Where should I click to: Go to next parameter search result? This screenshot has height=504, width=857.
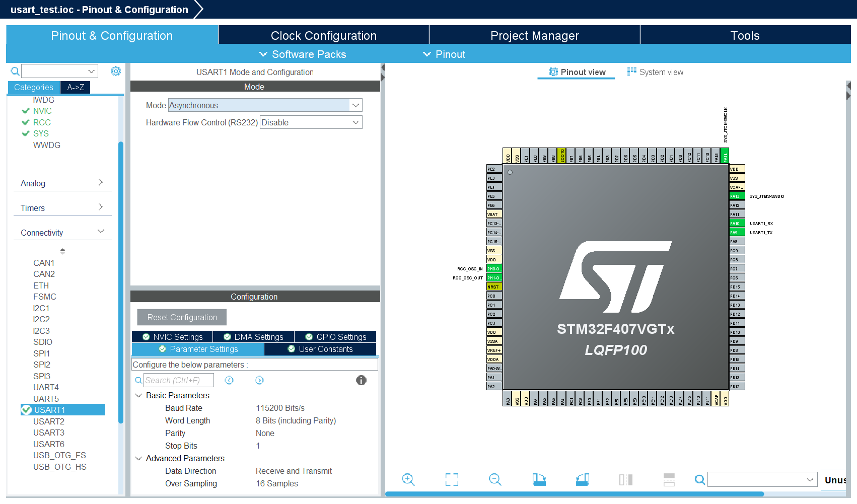pyautogui.click(x=259, y=380)
